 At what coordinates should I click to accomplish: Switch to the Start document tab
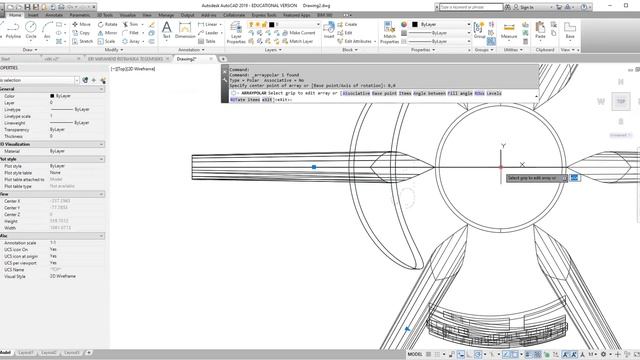(5, 59)
